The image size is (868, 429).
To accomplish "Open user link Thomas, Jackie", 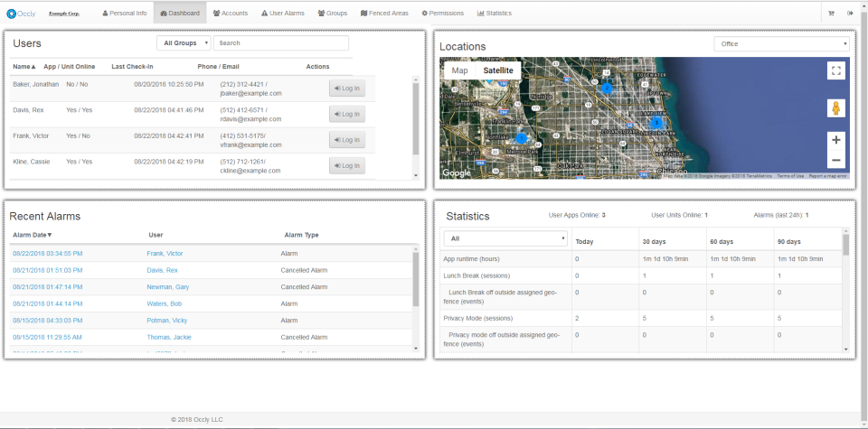I will [169, 337].
